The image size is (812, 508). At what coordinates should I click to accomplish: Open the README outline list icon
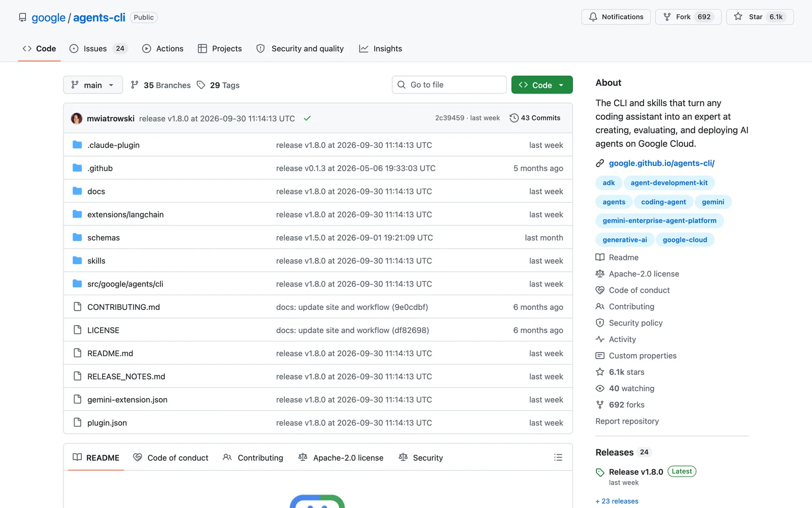(558, 457)
